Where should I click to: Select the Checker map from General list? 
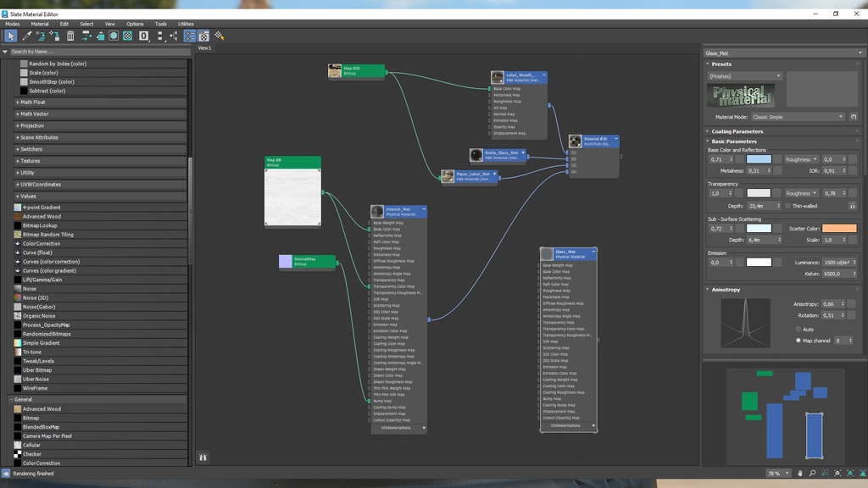(x=32, y=454)
